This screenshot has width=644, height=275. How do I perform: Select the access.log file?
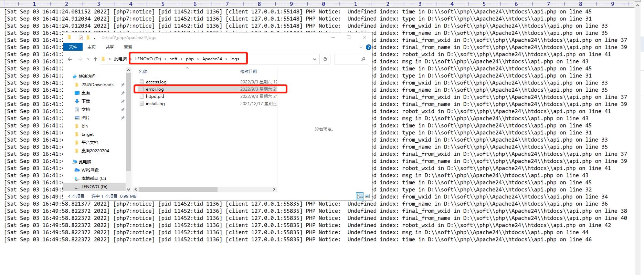pos(156,82)
